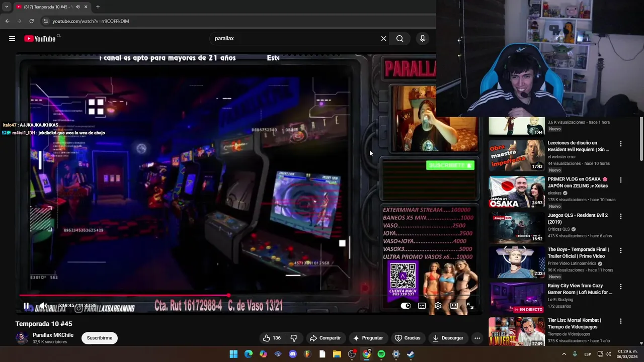View site information icon in address bar
Screen dimensions: 644x362
coord(46,21)
